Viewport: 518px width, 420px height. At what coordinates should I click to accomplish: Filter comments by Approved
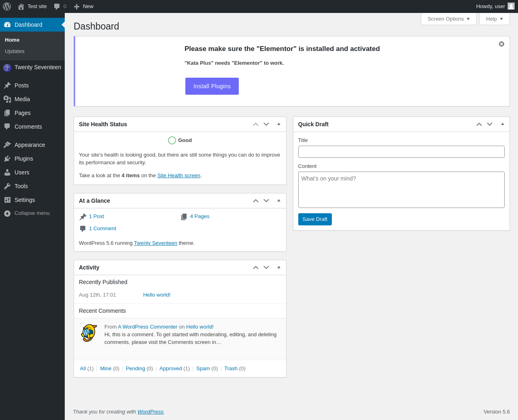click(171, 369)
